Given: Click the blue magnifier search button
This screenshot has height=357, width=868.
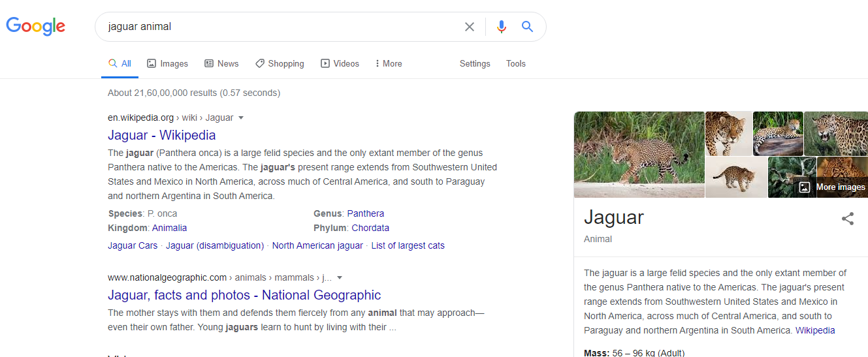Looking at the screenshot, I should [527, 27].
